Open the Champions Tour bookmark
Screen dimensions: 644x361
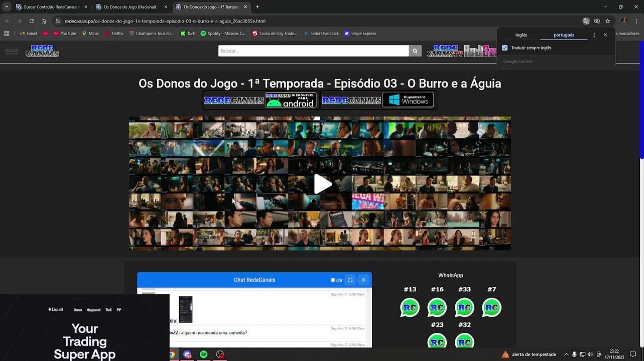point(151,34)
